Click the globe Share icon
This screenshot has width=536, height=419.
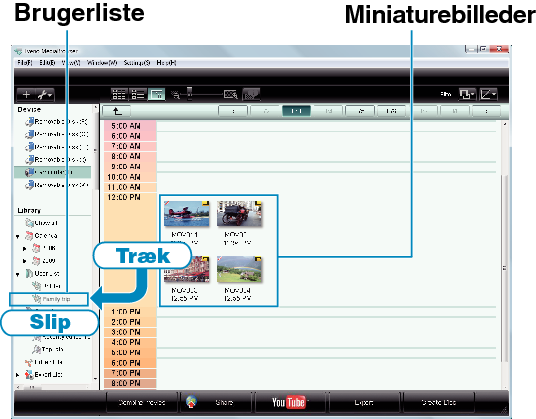191,402
